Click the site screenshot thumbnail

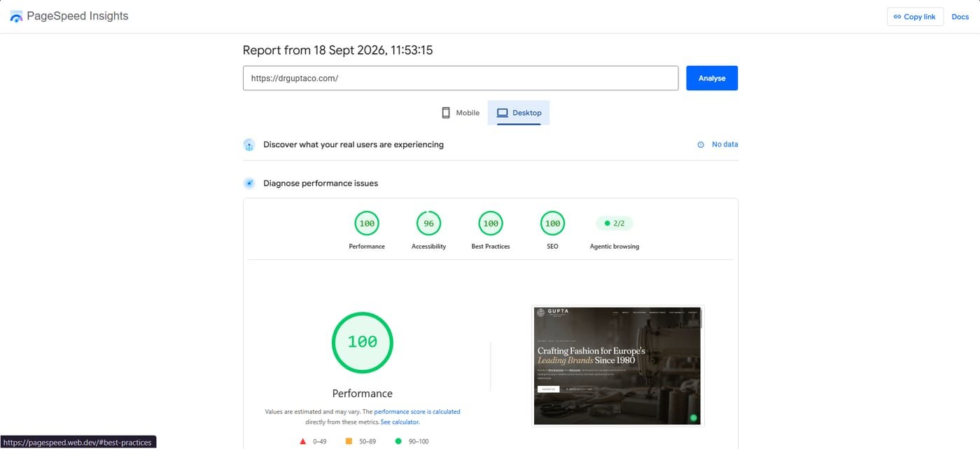coord(618,366)
